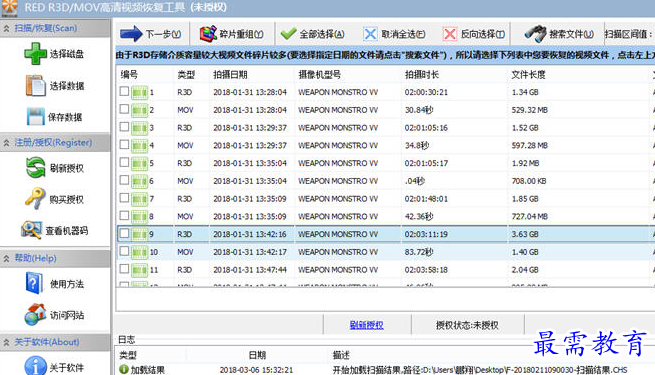Check the box for file 10 MOV
The height and width of the screenshot is (375, 655).
point(124,251)
